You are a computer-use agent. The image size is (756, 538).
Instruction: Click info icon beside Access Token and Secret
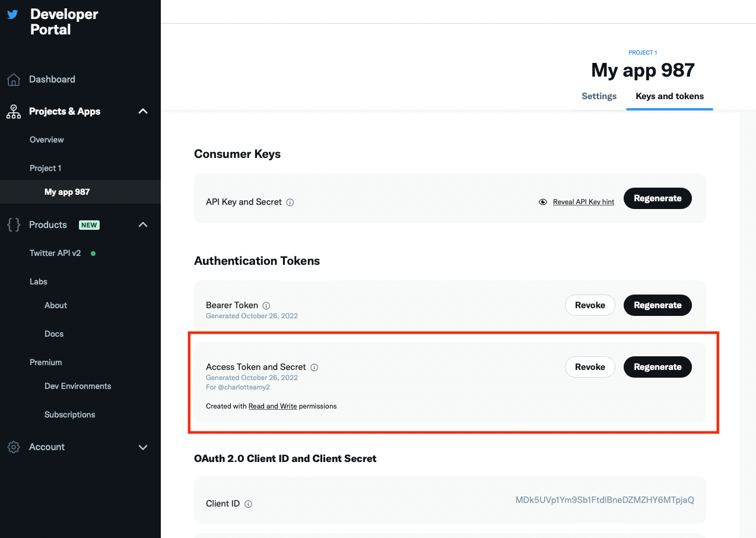point(315,368)
